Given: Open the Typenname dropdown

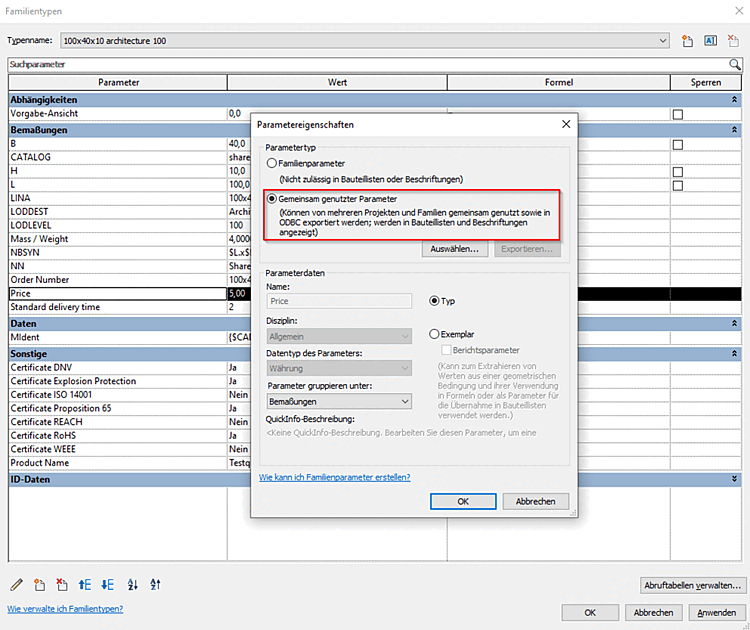Looking at the screenshot, I should [x=663, y=41].
